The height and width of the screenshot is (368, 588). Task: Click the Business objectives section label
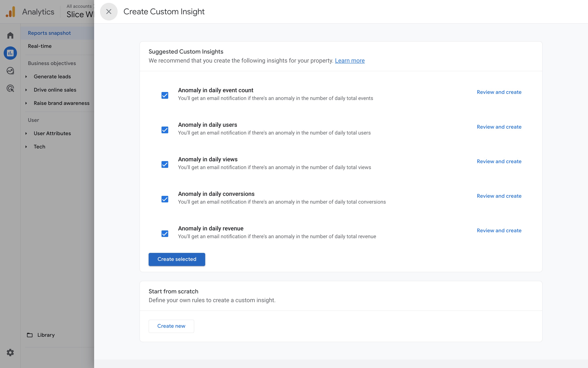coord(52,63)
